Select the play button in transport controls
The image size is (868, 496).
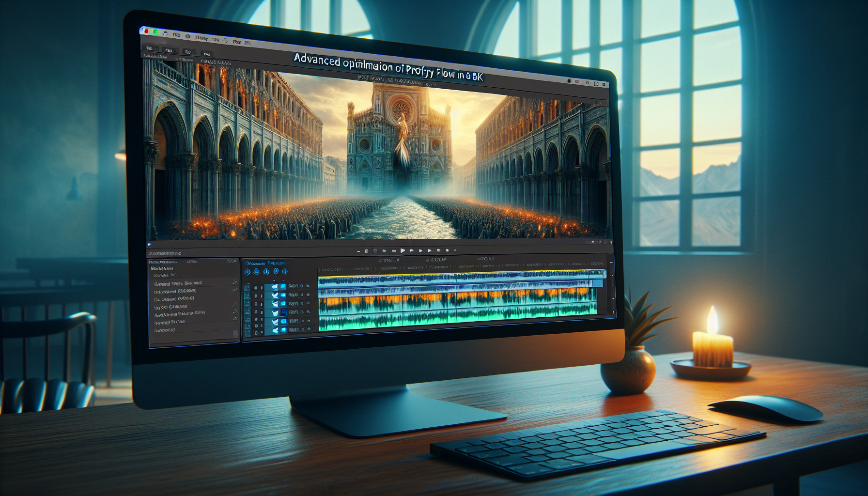[403, 250]
